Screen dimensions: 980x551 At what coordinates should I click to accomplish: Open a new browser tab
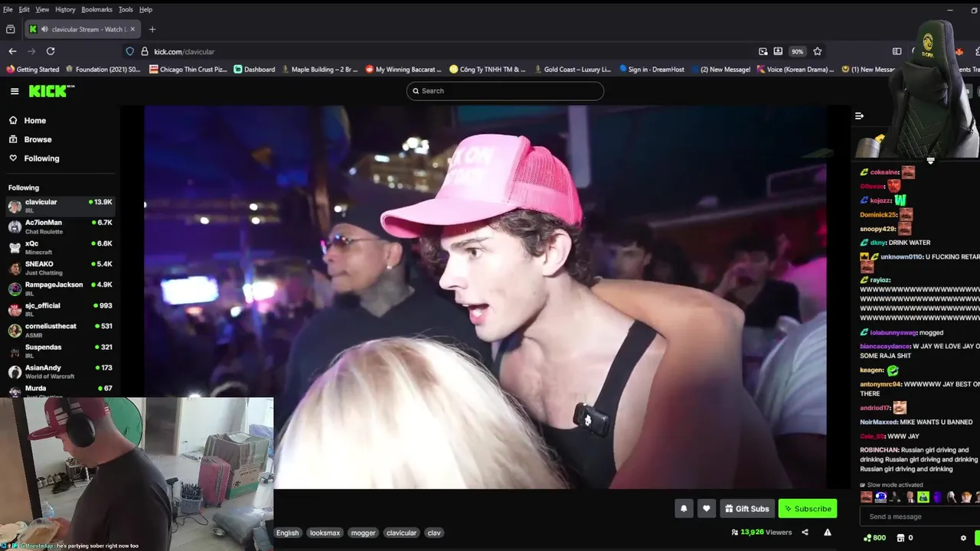[152, 29]
